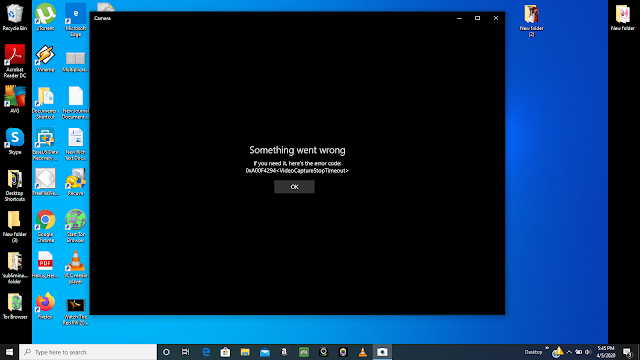Open the Windows Start menu
640x360 pixels.
pos(9,352)
